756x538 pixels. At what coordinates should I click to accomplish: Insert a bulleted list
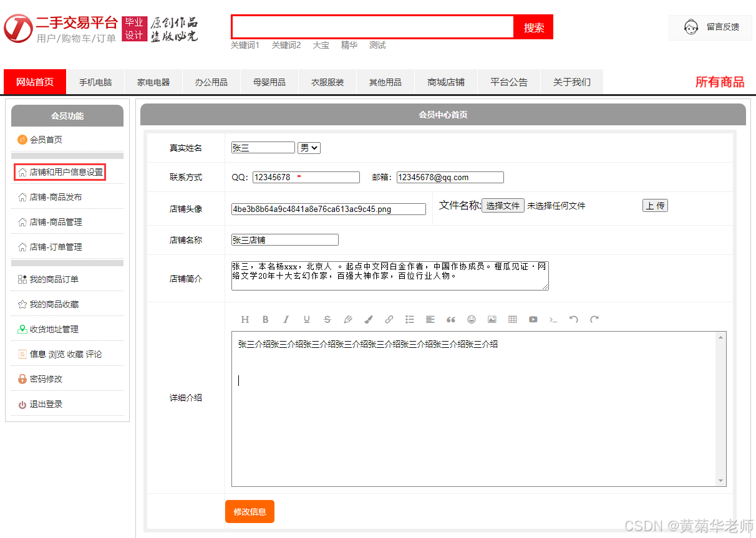point(409,319)
